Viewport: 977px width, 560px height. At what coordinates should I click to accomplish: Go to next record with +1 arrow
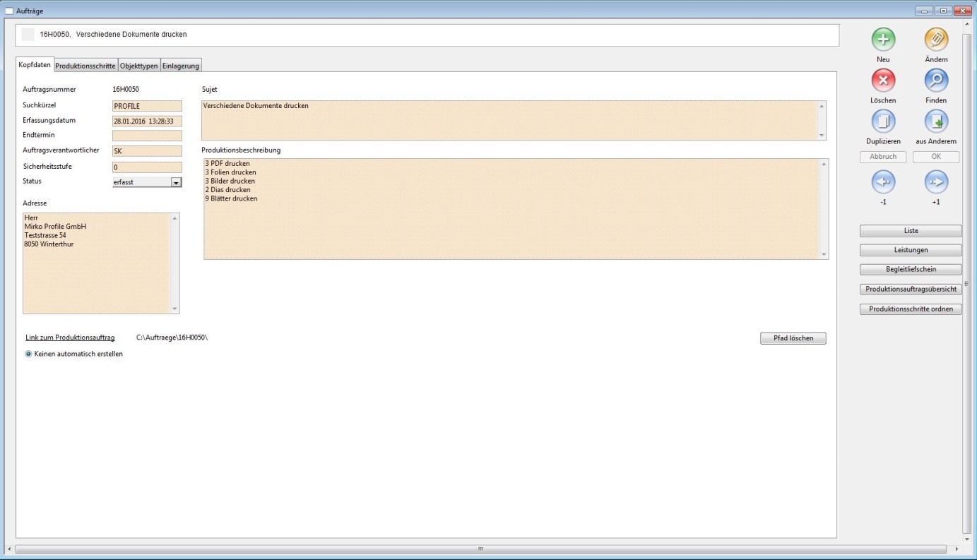click(936, 182)
